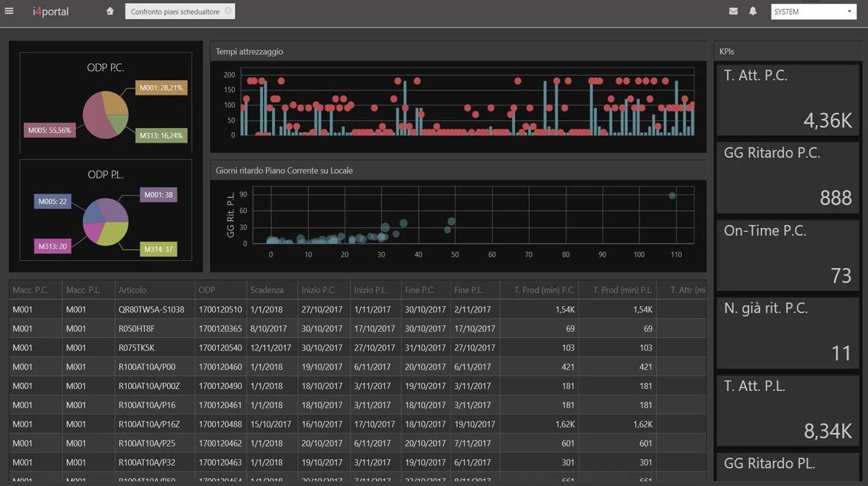Go to home via house icon
The height and width of the screenshot is (486, 868).
point(110,11)
